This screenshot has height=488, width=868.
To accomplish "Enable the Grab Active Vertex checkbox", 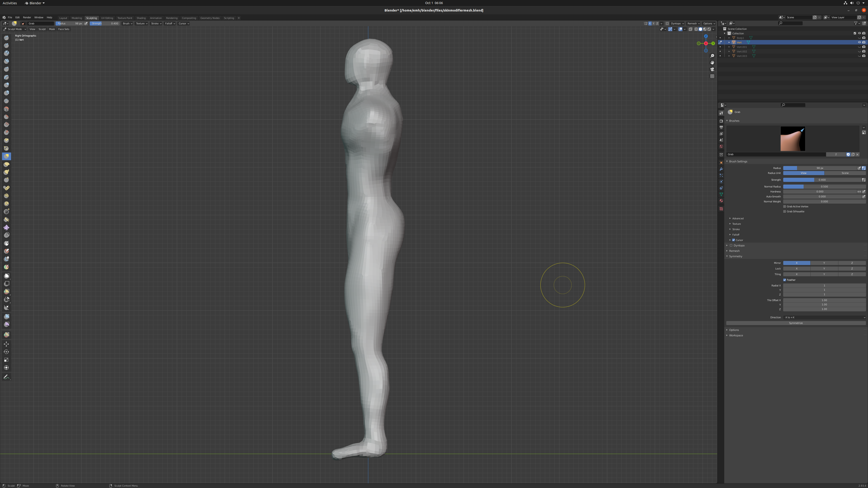I will click(784, 206).
